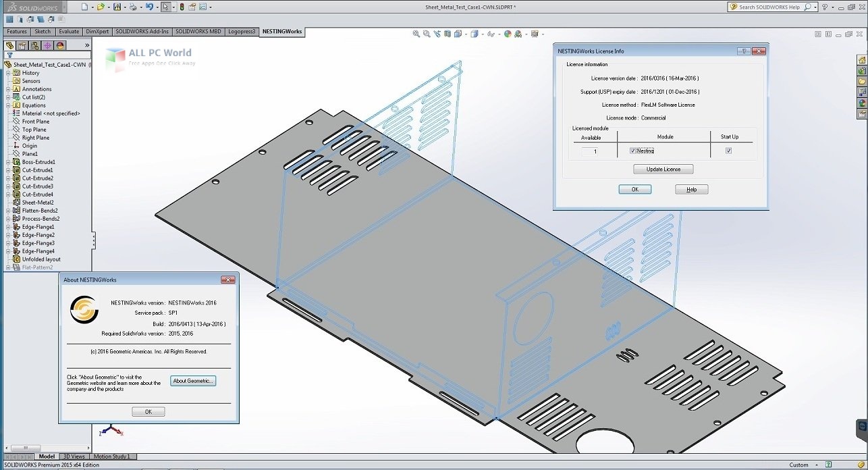Open the PropertyManager tab icon

point(22,45)
